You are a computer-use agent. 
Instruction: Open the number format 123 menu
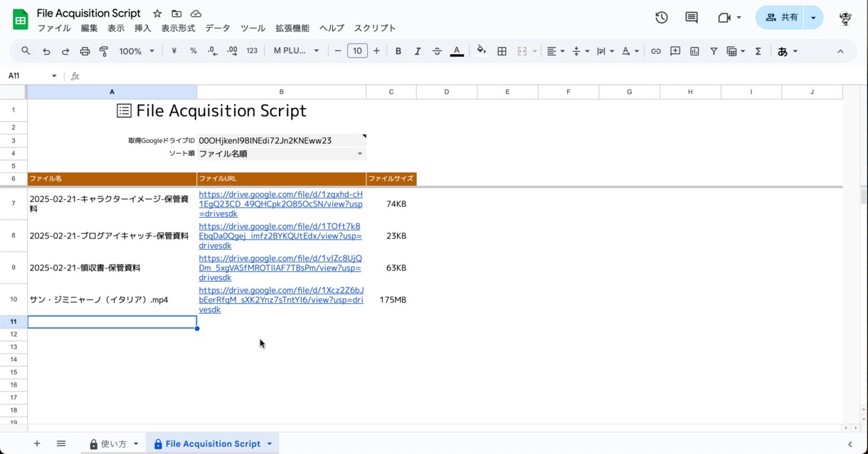tap(252, 51)
